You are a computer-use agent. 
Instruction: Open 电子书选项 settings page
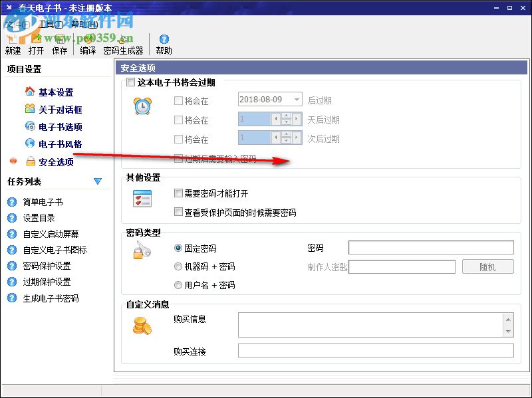(61, 127)
